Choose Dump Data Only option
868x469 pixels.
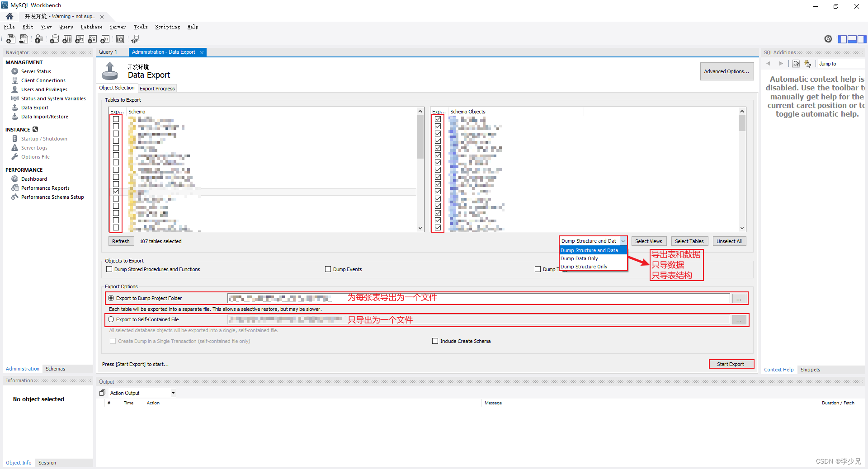pyautogui.click(x=593, y=258)
